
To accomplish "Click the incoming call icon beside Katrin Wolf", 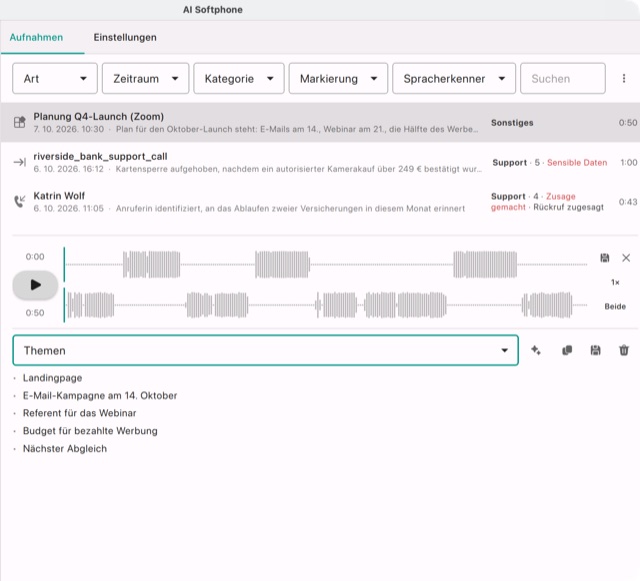I will coord(20,201).
